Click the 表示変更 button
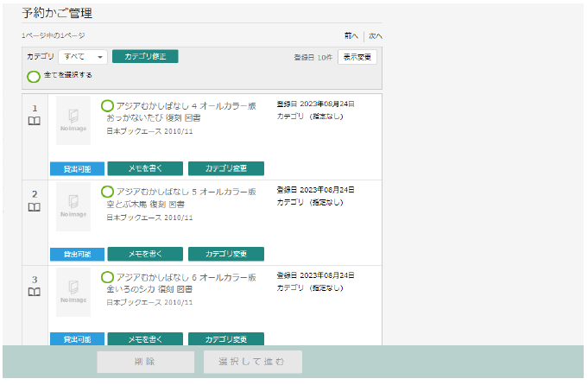 (x=357, y=57)
